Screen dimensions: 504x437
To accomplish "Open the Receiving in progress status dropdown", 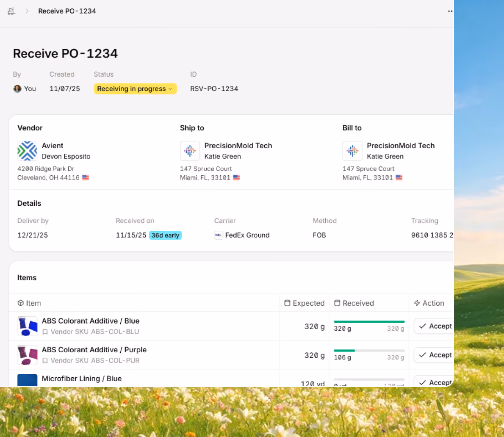I will [135, 89].
